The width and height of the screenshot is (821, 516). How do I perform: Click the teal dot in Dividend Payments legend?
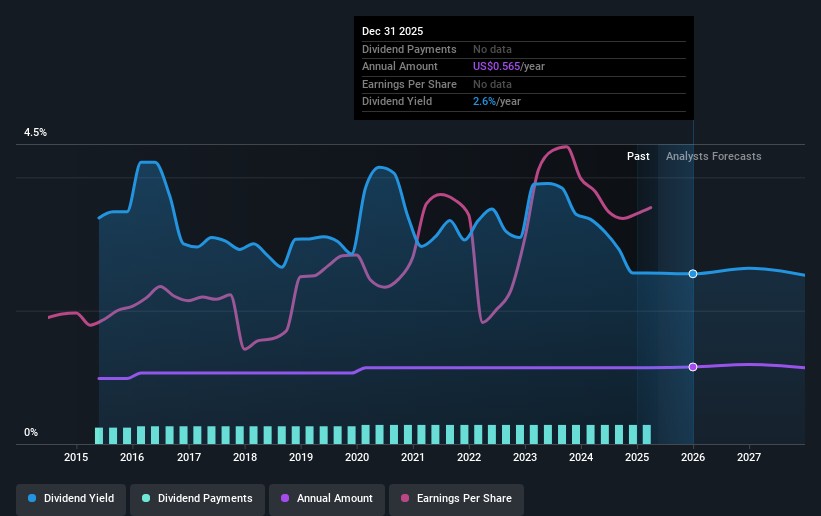point(146,498)
